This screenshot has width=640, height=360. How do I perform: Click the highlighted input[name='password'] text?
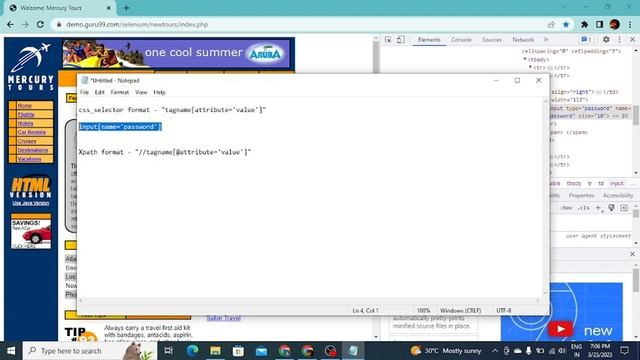pyautogui.click(x=120, y=127)
